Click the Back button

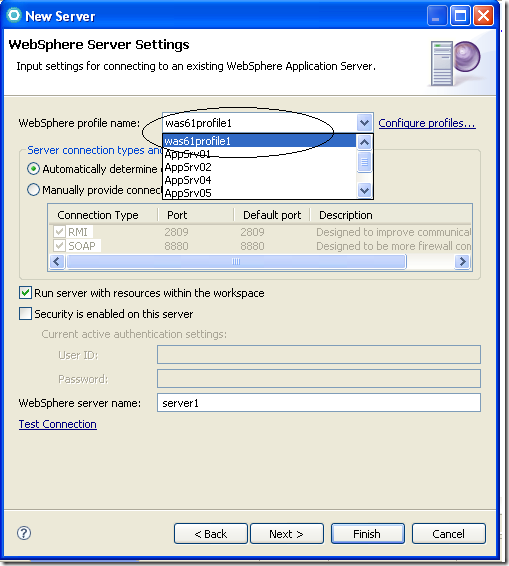click(x=211, y=534)
